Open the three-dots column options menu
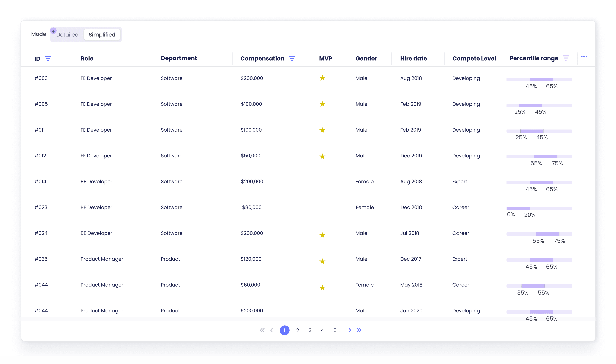The height and width of the screenshot is (364, 616). 584,57
